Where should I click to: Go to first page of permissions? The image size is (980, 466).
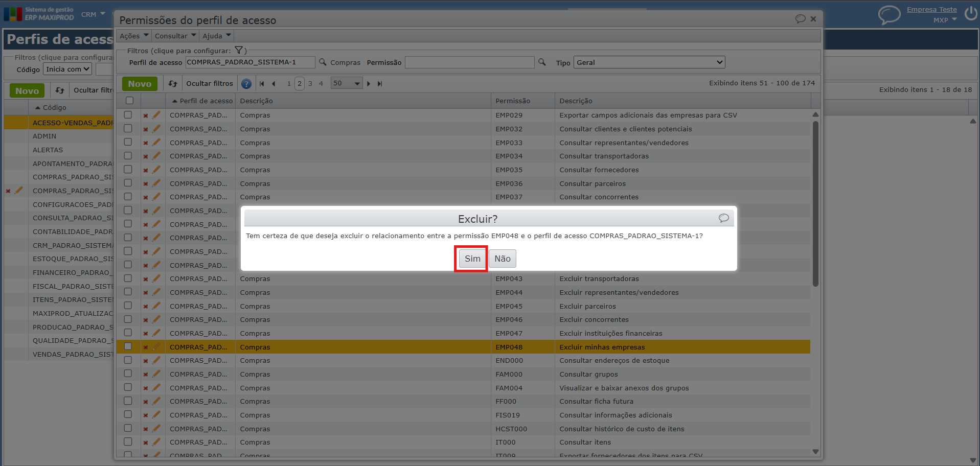click(x=262, y=84)
